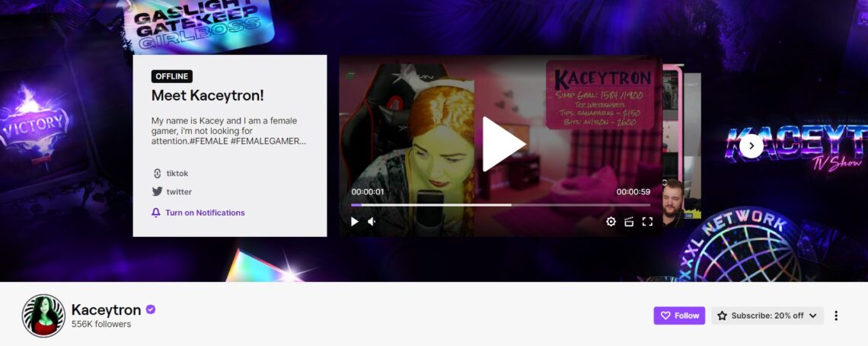The image size is (868, 346).
Task: Turn on Notifications for the channel
Action: click(204, 213)
